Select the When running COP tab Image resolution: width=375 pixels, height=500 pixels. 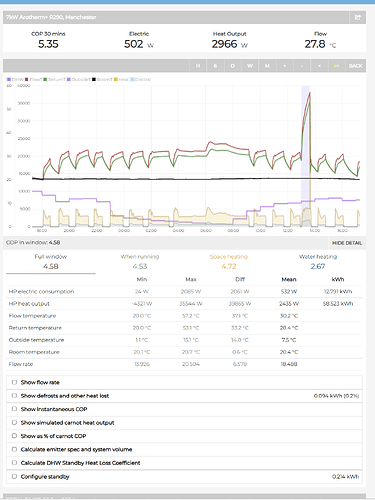(x=140, y=262)
